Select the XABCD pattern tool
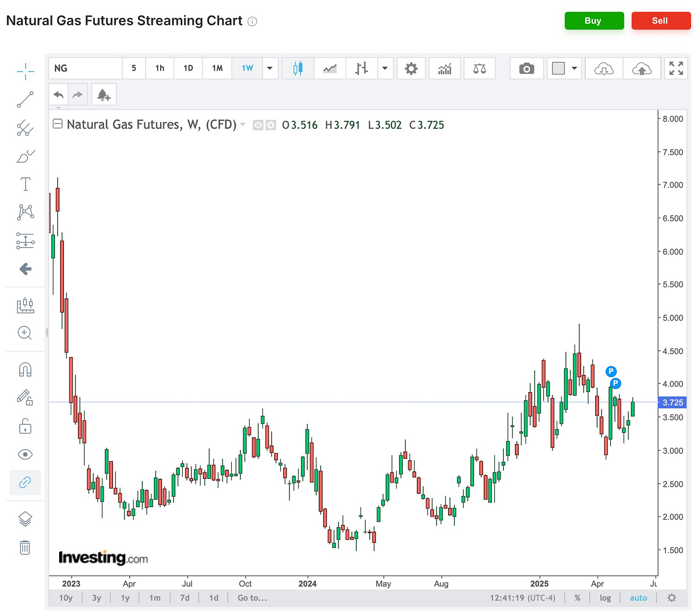Screen dimensions: 700x614 (25, 212)
